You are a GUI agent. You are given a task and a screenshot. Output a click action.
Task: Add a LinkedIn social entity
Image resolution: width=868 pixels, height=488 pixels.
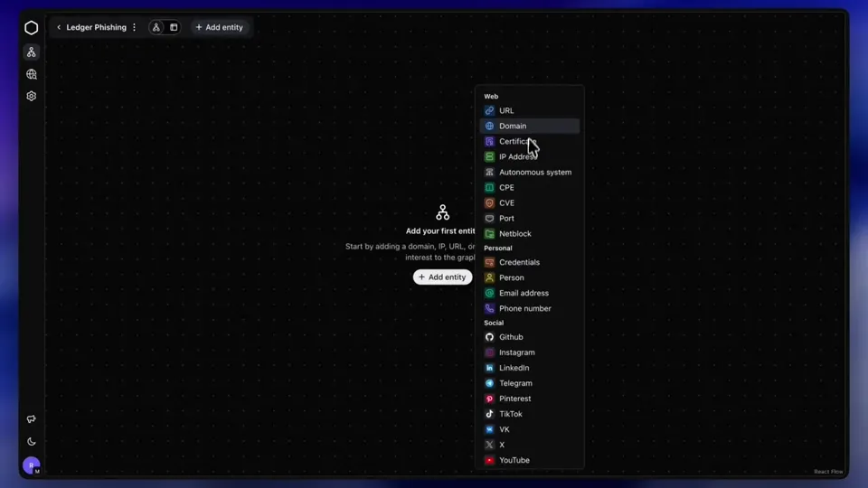(530, 368)
